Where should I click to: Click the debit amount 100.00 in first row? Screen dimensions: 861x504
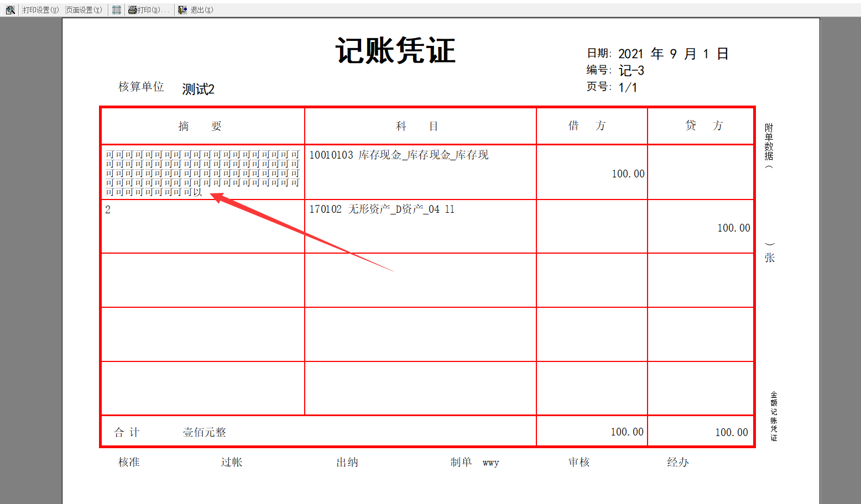point(628,174)
